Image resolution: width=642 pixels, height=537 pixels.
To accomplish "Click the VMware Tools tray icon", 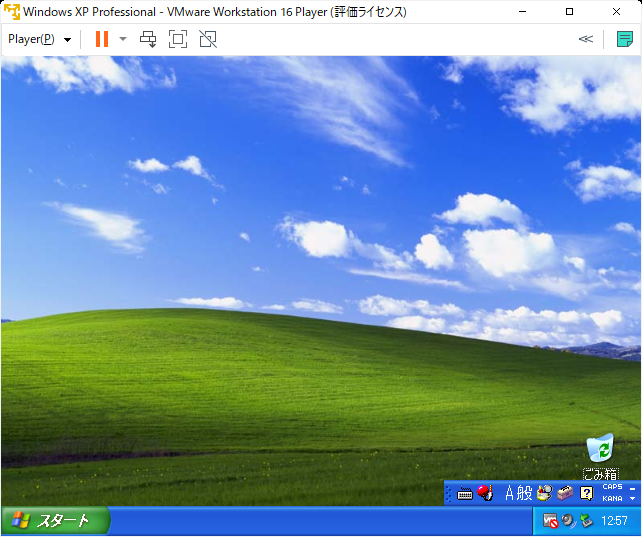I will click(x=551, y=521).
